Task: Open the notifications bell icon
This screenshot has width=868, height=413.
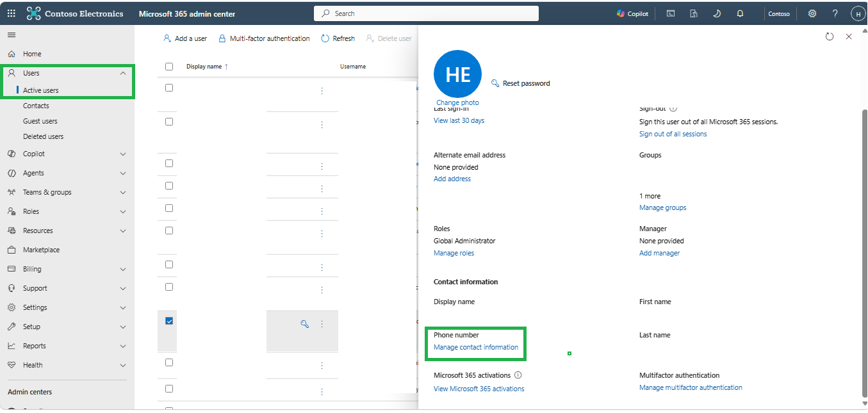Action: (x=741, y=13)
